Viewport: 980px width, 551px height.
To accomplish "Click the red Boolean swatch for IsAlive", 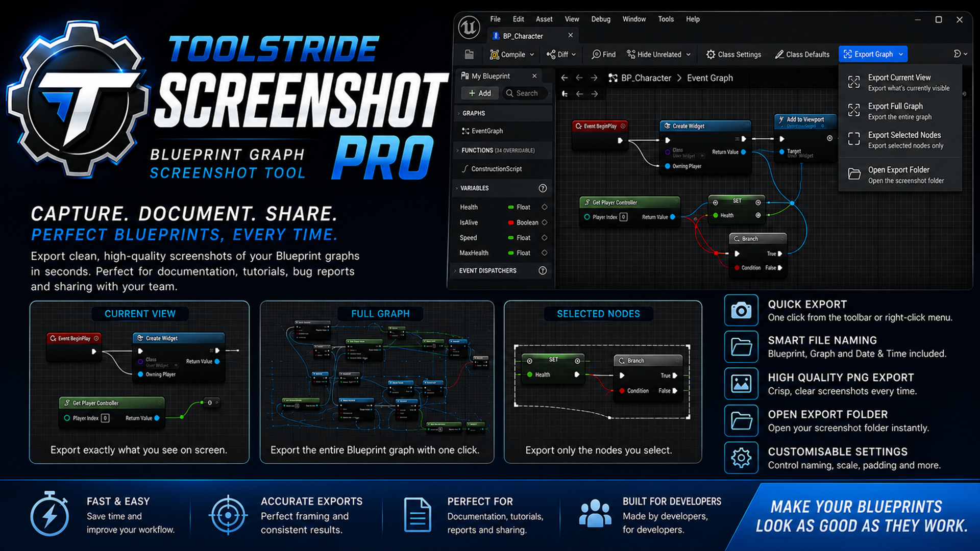I will pos(511,222).
